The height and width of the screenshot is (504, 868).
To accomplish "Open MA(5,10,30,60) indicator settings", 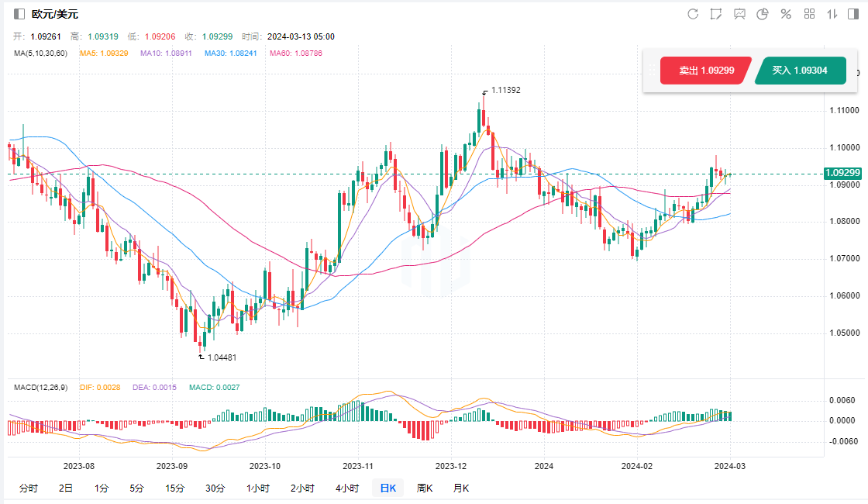I will point(40,54).
